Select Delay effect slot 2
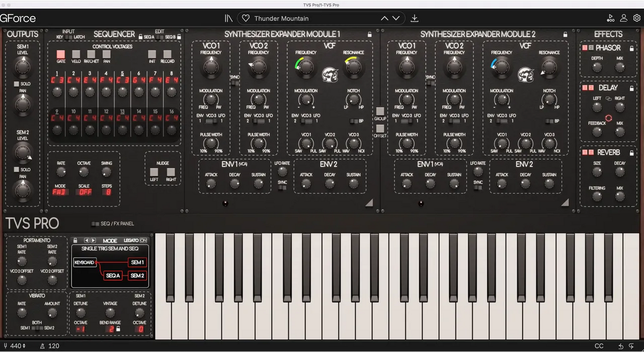644x352 pixels. [591, 87]
